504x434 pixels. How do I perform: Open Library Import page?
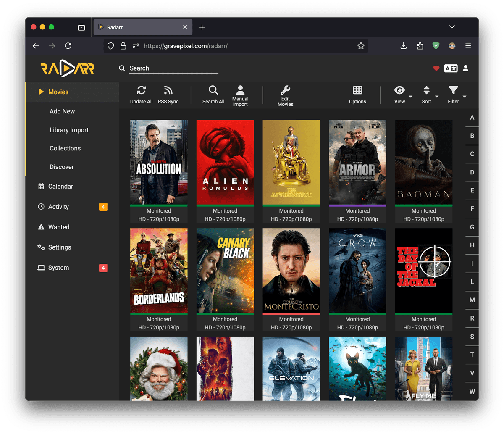click(x=69, y=130)
